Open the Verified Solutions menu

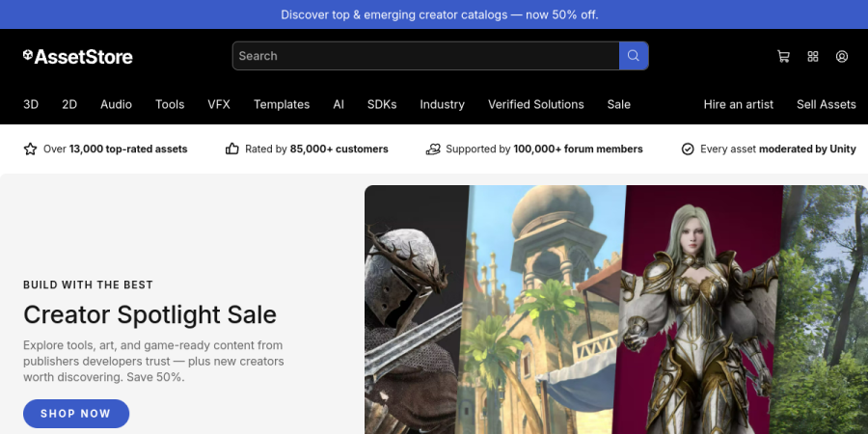coord(536,104)
